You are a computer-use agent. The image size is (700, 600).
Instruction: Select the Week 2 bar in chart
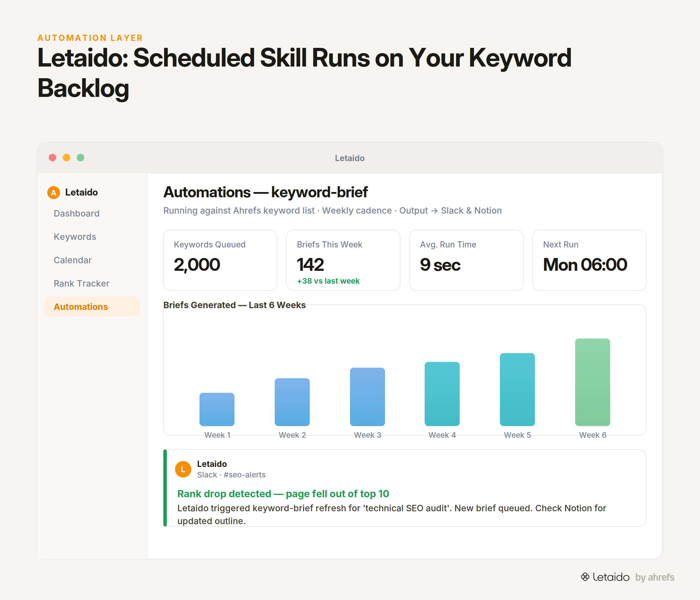292,402
